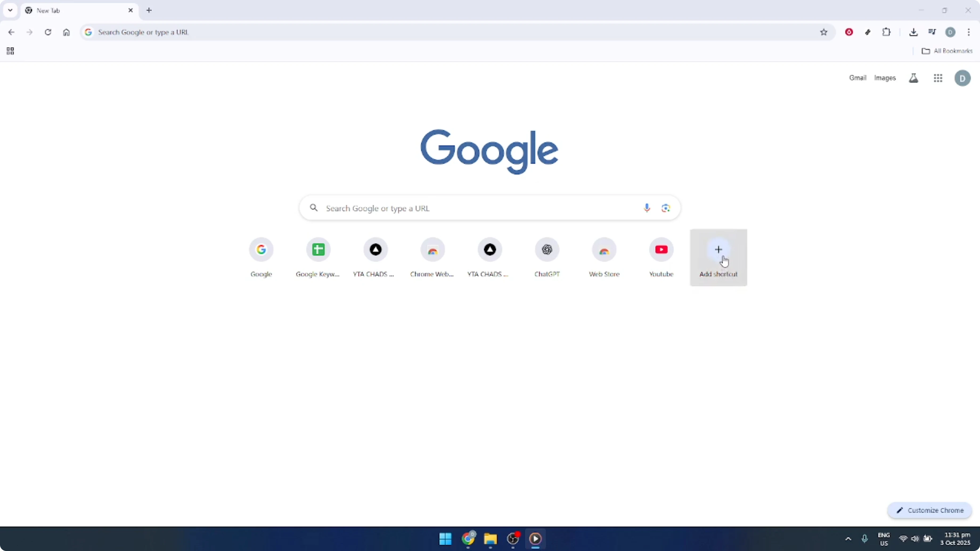Open the Web Store shortcut

point(604,257)
